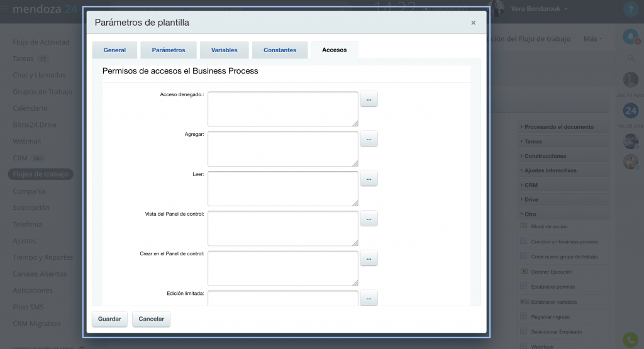Open the help question mark icon

[x=630, y=9]
